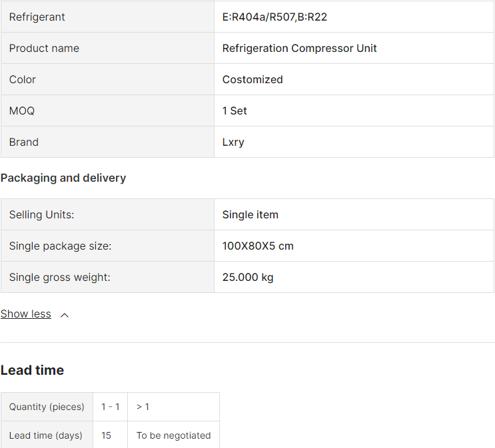
Task: Click the 25.000 kg gross weight value
Action: [248, 278]
